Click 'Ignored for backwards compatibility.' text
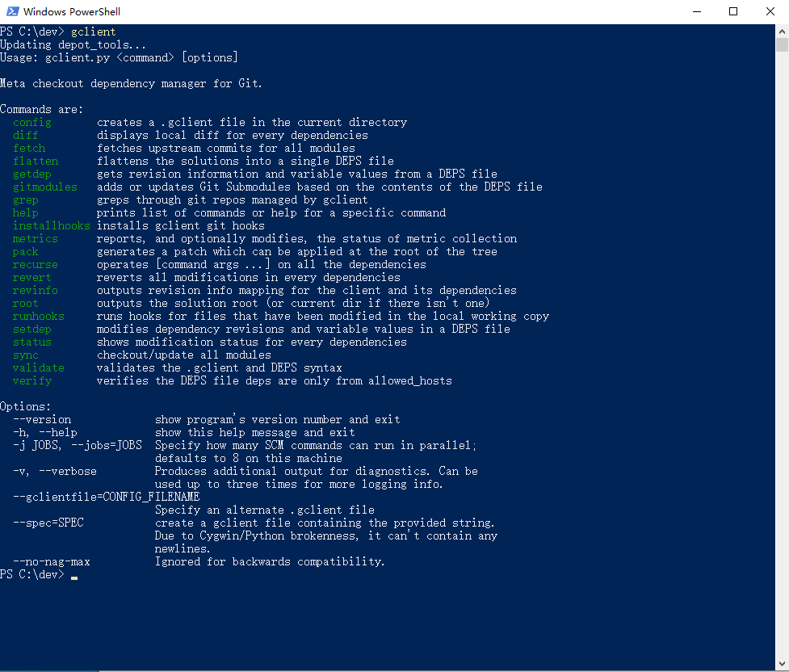 (x=270, y=562)
